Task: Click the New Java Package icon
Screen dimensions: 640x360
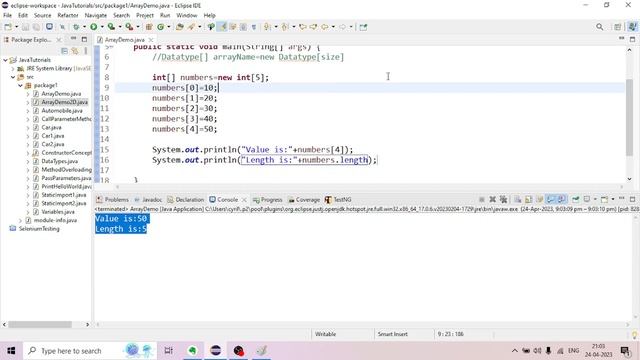Action: [x=149, y=27]
